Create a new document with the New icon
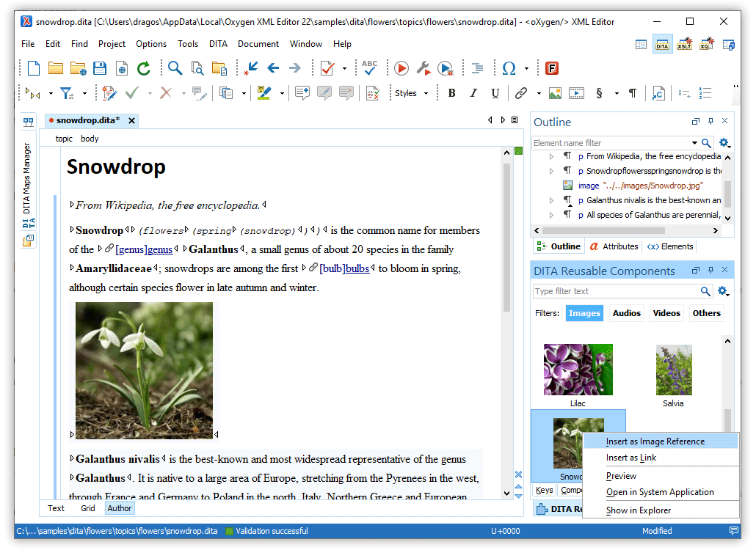Viewport: 756px width, 550px height. click(x=33, y=68)
